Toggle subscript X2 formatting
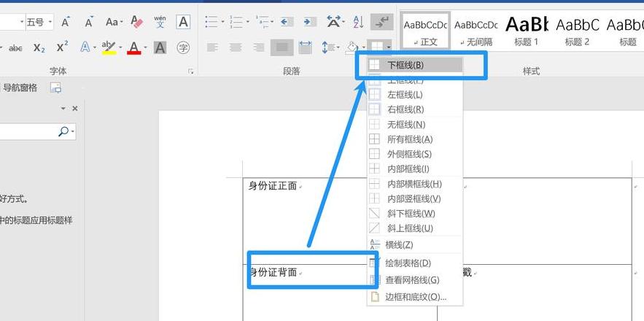This screenshot has height=321, width=644. pos(39,48)
